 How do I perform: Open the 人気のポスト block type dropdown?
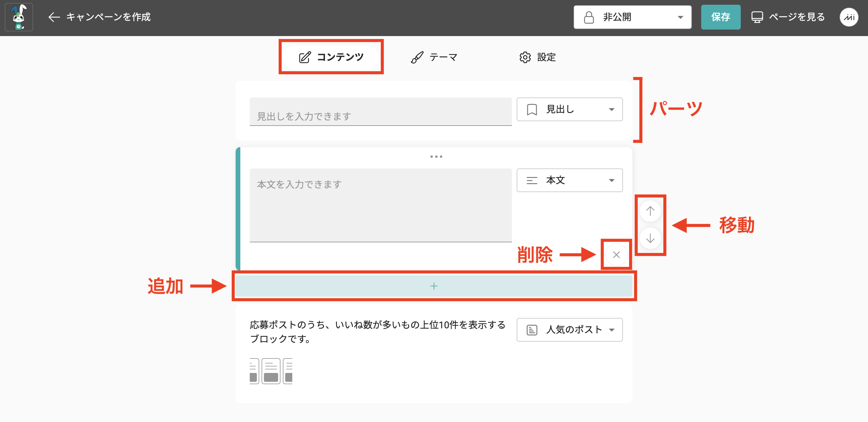(570, 330)
